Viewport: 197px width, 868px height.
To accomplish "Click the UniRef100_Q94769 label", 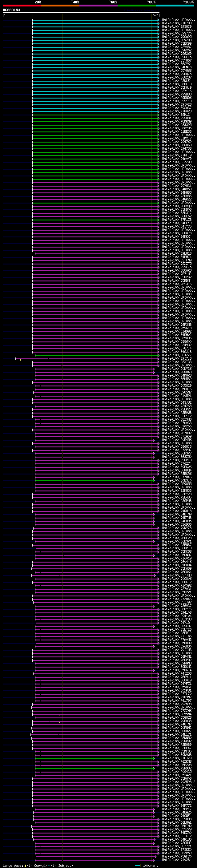I will point(177,142).
